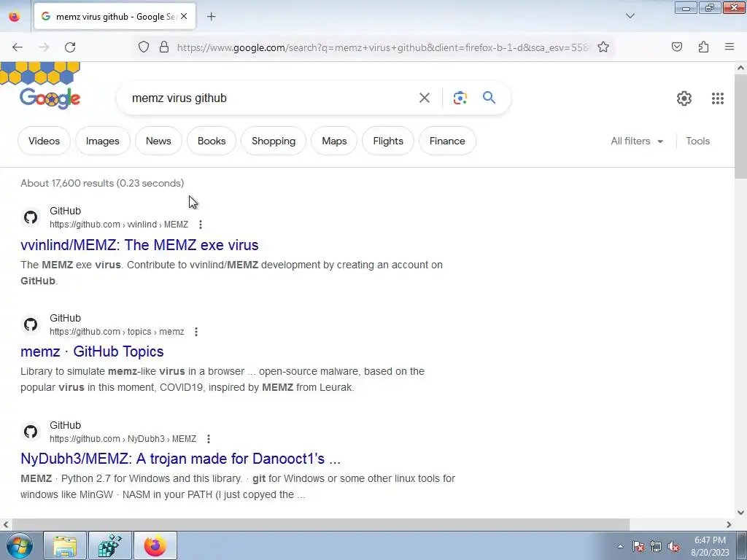Click the github.com › topics › memz URL text
747x560 pixels.
click(117, 332)
